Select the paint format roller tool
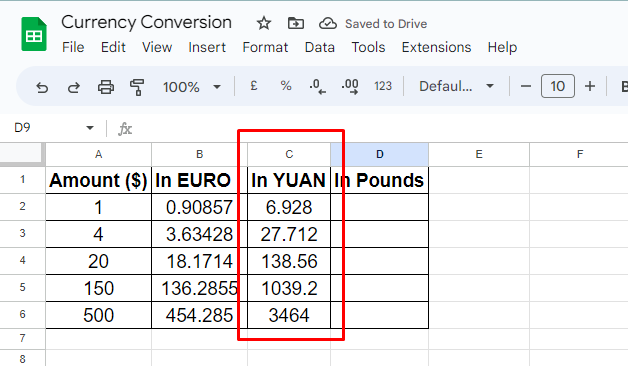628x366 pixels. coord(137,87)
